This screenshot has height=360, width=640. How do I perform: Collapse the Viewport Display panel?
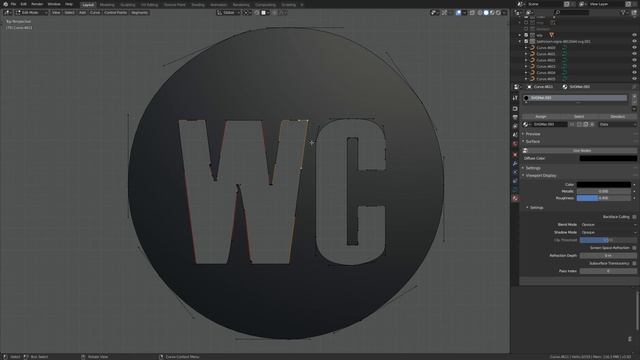coord(541,176)
